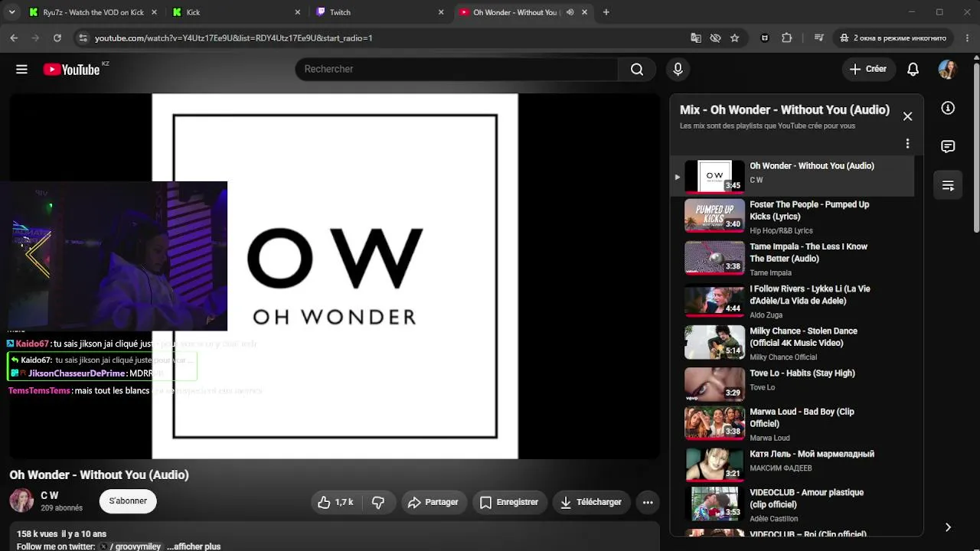Switch to the Twitch tab
This screenshot has width=980, height=551.
(381, 12)
